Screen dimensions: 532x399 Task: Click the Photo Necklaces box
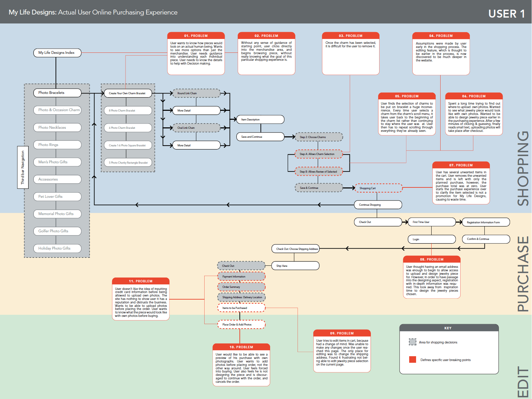pos(57,127)
